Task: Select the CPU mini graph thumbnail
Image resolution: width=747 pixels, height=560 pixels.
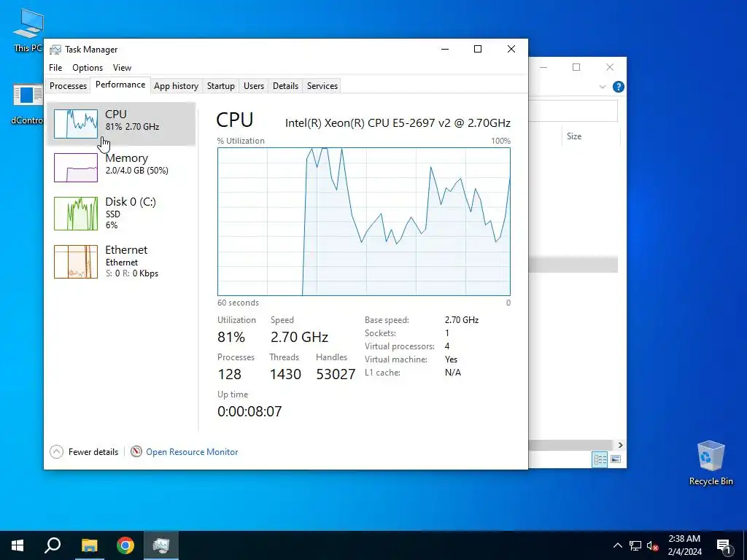Action: pyautogui.click(x=76, y=124)
